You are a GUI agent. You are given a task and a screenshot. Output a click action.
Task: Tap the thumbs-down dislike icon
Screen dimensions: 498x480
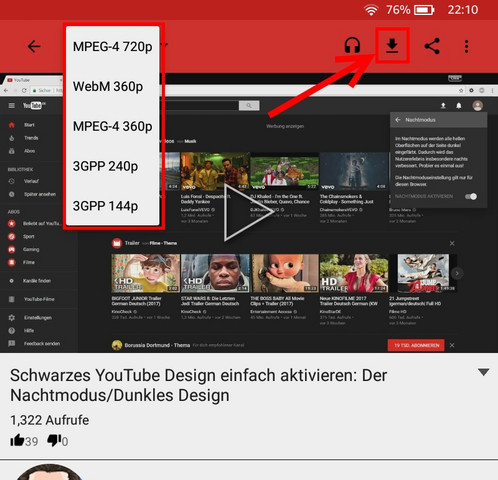54,441
